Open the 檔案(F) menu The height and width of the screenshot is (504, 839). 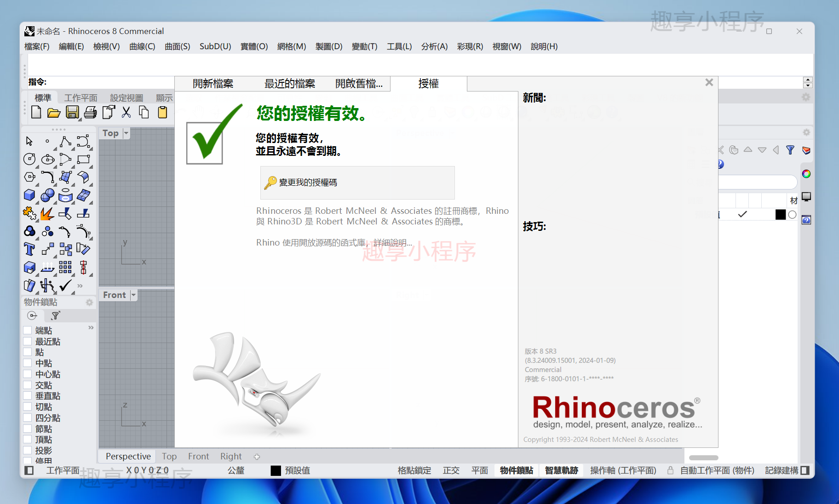37,46
